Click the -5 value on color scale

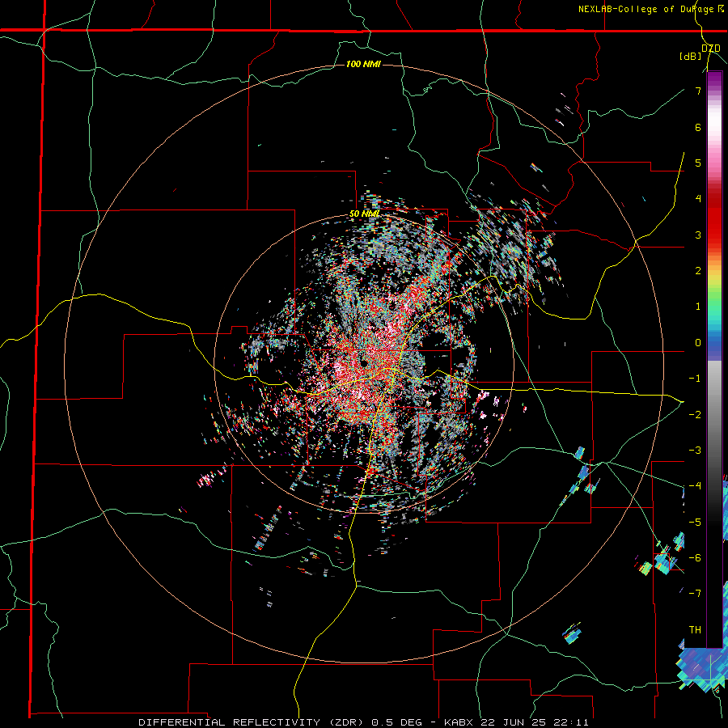(x=695, y=522)
